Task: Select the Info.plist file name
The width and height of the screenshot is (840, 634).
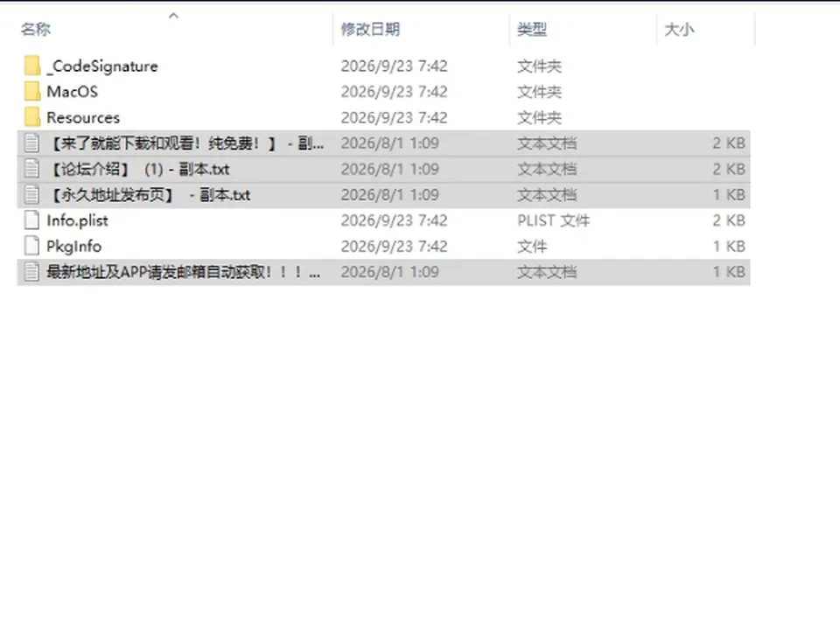Action: 77,220
